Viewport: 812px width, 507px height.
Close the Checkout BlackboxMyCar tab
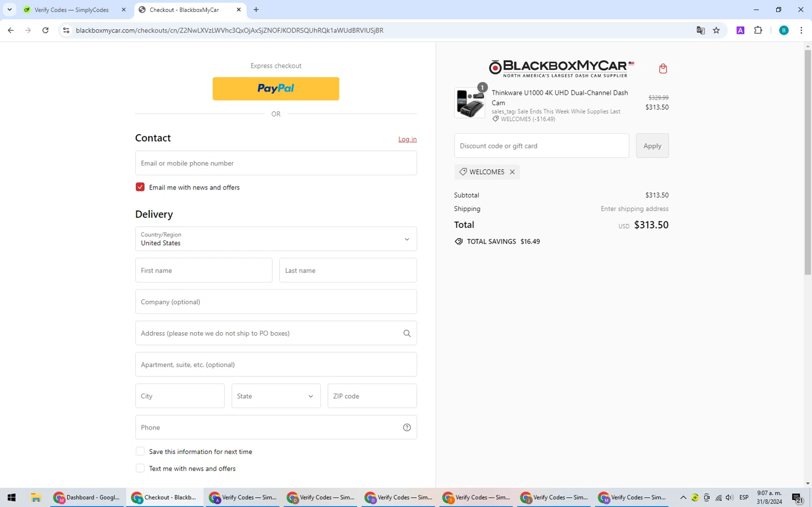pyautogui.click(x=239, y=10)
